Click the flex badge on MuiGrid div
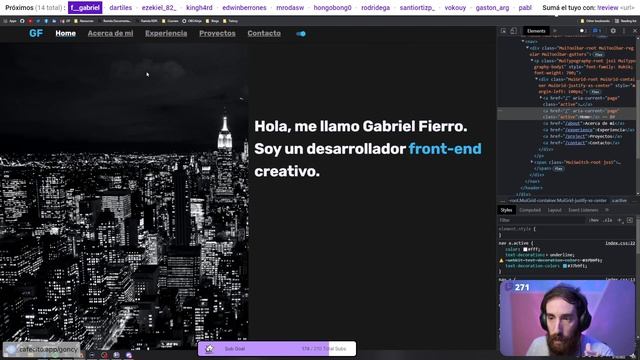640x360 pixels. pos(595,92)
